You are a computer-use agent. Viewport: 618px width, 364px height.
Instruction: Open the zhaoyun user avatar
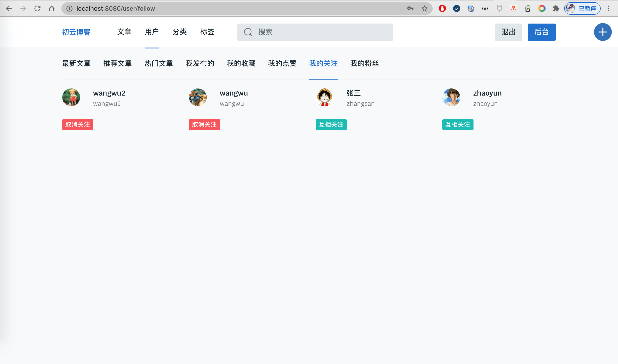[451, 97]
